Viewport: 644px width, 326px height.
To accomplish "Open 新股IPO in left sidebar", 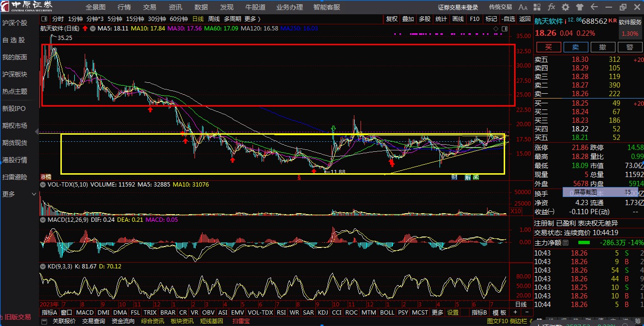I will tap(14, 109).
